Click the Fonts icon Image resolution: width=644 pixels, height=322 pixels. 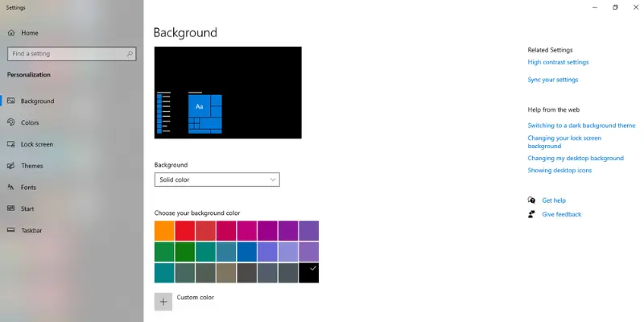pos(11,188)
